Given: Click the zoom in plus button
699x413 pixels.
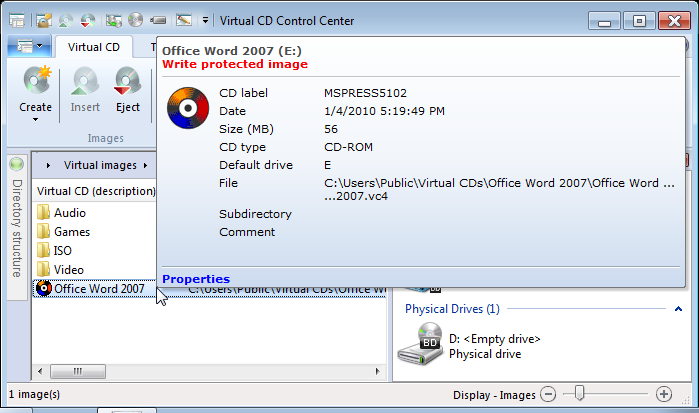Looking at the screenshot, I should (663, 394).
